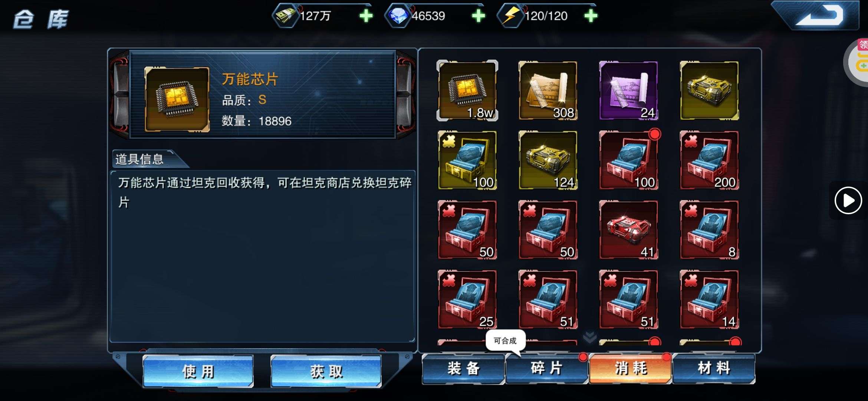
Task: Switch to the 装备 equipment tab
Action: click(464, 369)
